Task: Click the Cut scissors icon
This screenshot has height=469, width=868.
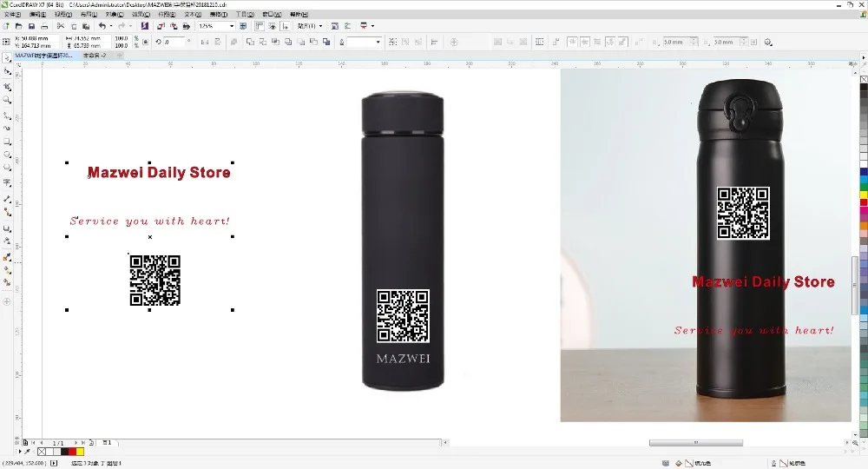Action: click(61, 26)
